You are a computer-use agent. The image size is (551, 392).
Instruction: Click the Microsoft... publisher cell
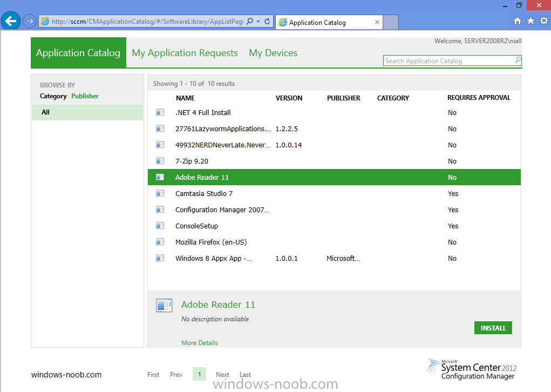coord(343,259)
